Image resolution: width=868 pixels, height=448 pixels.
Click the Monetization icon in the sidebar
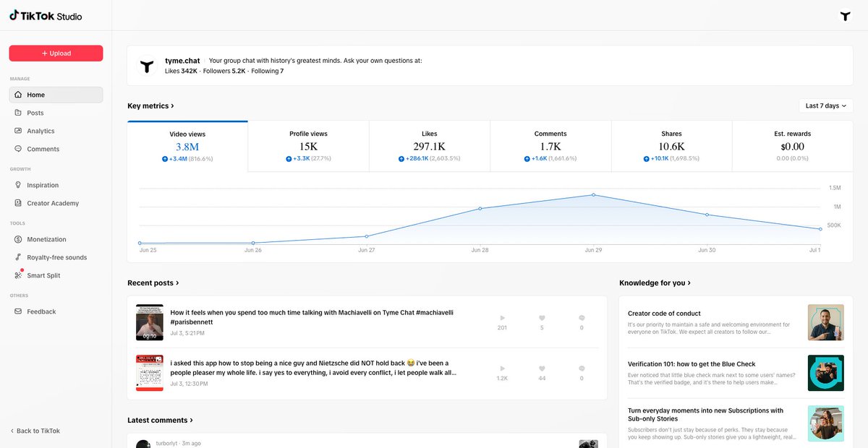(x=19, y=239)
